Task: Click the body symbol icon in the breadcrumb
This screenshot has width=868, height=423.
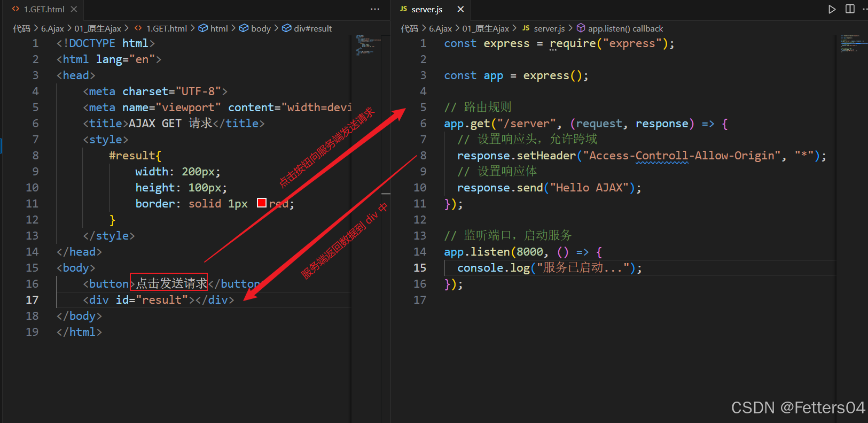Action: pyautogui.click(x=244, y=28)
